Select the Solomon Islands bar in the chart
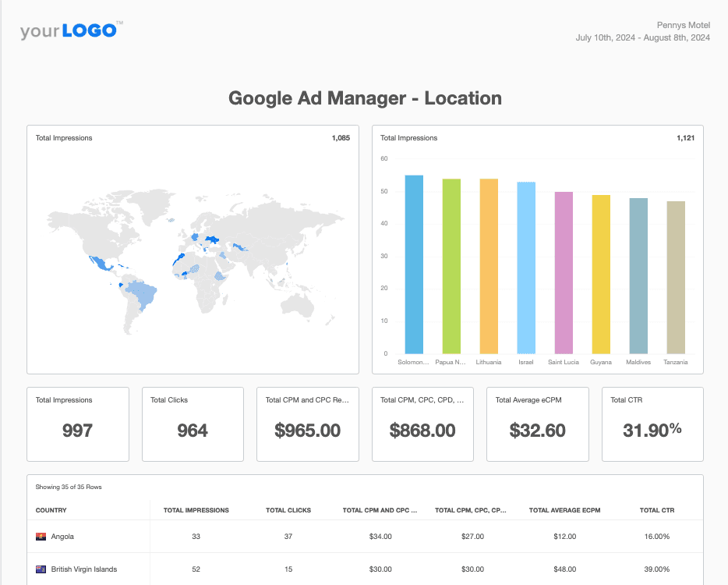 click(x=412, y=265)
